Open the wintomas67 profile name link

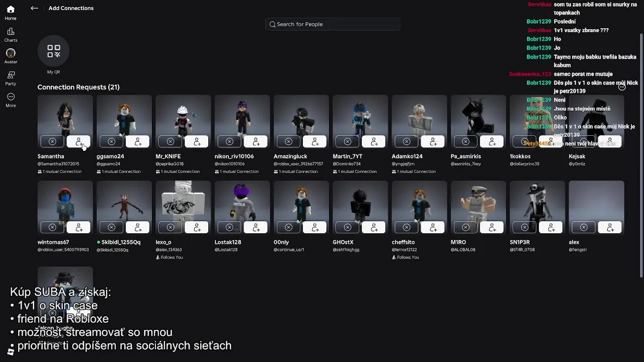(x=53, y=242)
